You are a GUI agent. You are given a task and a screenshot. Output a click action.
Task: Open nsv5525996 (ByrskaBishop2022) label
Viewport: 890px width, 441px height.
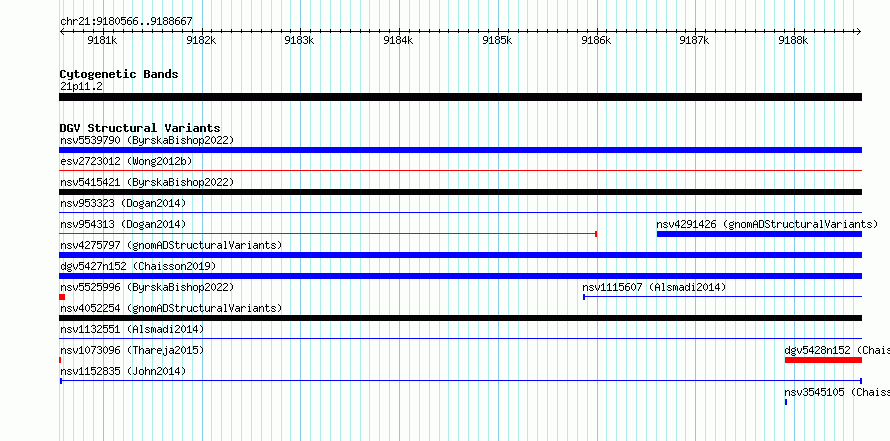pos(147,287)
